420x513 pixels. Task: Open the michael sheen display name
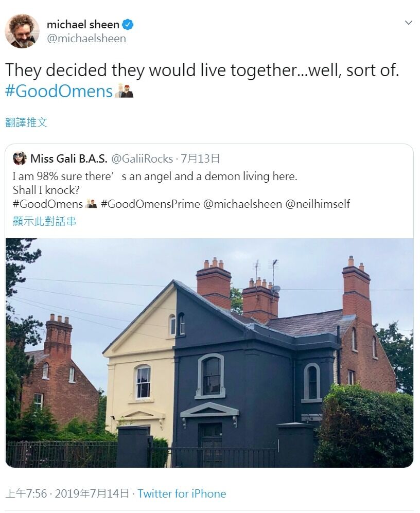point(83,25)
